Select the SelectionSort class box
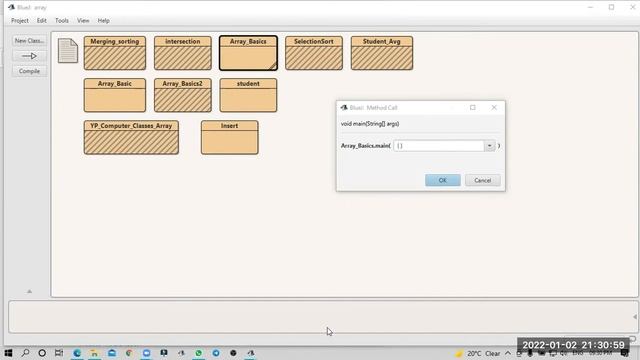The image size is (640, 360). (314, 53)
